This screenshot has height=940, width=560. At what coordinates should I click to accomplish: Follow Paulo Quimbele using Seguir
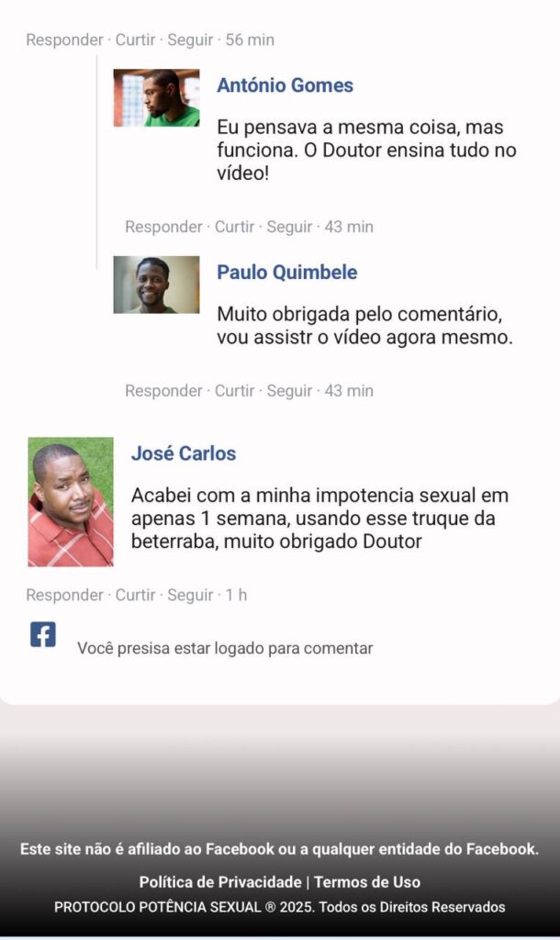pos(289,390)
